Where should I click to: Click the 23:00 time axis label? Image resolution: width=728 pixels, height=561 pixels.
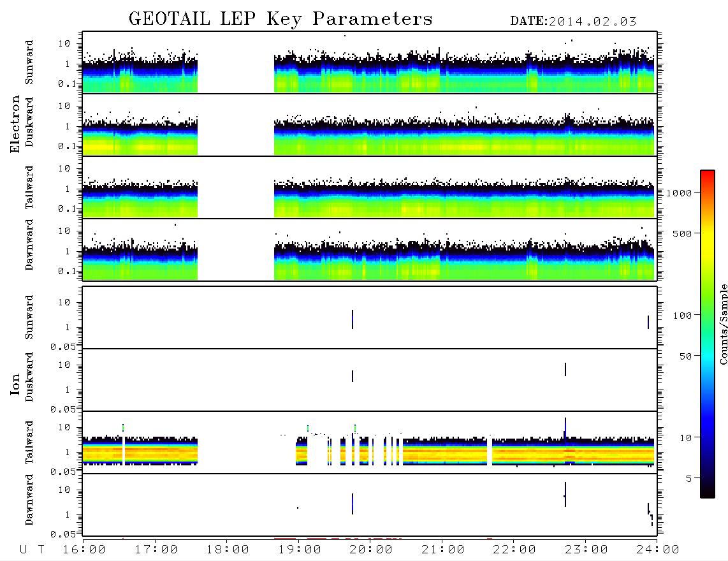coord(586,550)
